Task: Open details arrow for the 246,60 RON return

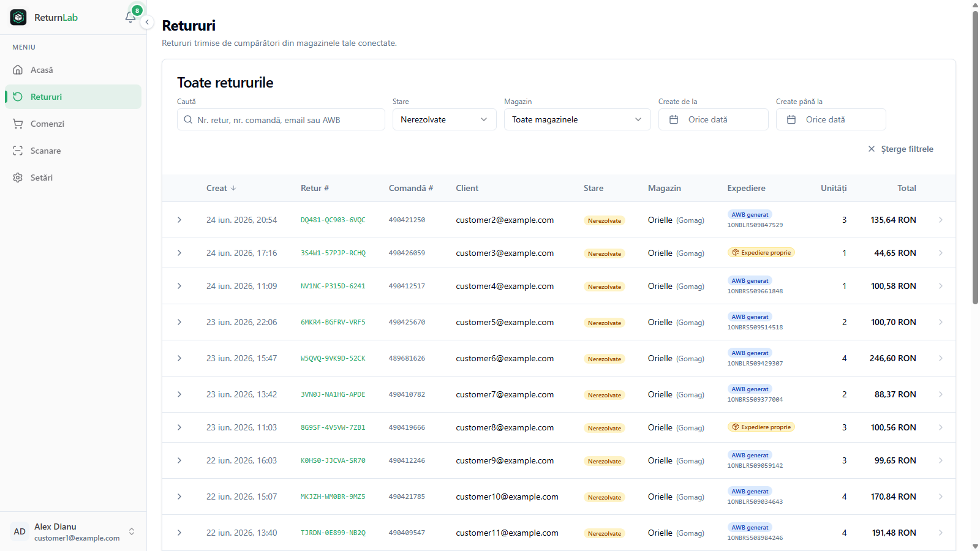Action: (x=941, y=358)
